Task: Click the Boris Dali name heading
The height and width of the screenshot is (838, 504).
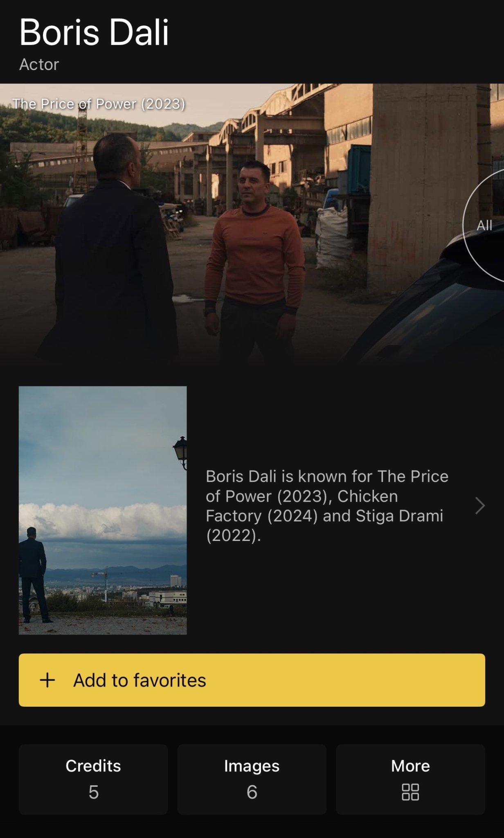Action: click(x=94, y=32)
